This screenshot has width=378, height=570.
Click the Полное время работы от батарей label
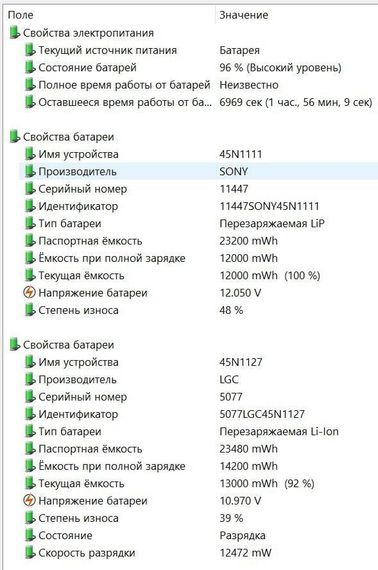[124, 85]
